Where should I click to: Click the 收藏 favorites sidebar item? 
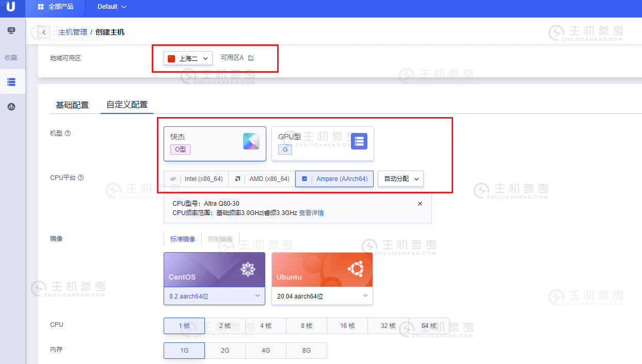click(11, 58)
